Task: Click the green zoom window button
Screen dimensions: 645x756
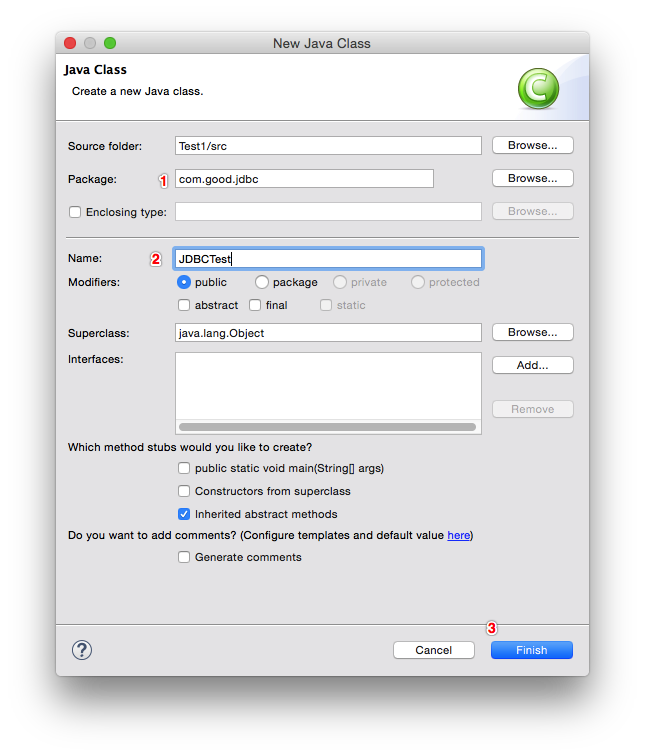Action: (x=110, y=43)
